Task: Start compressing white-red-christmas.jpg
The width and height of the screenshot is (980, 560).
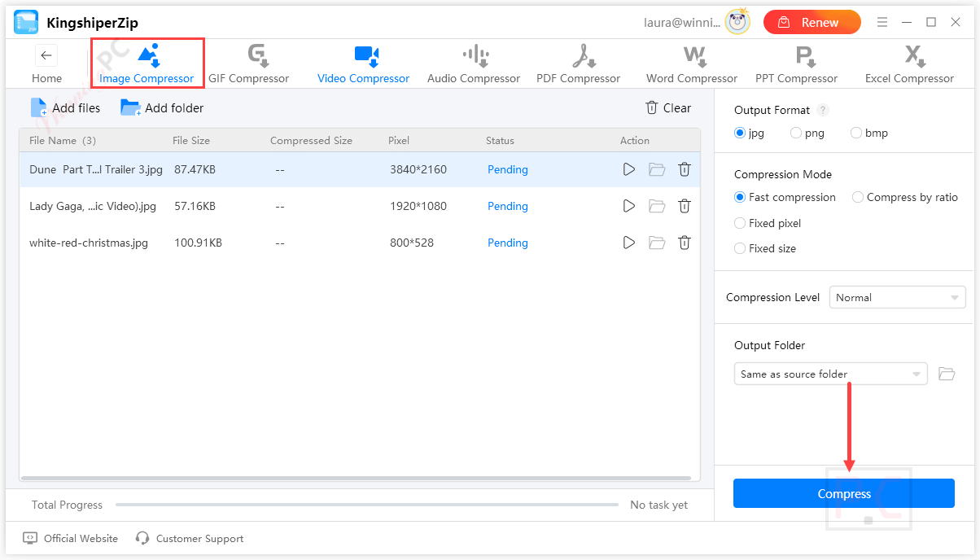Action: 628,243
